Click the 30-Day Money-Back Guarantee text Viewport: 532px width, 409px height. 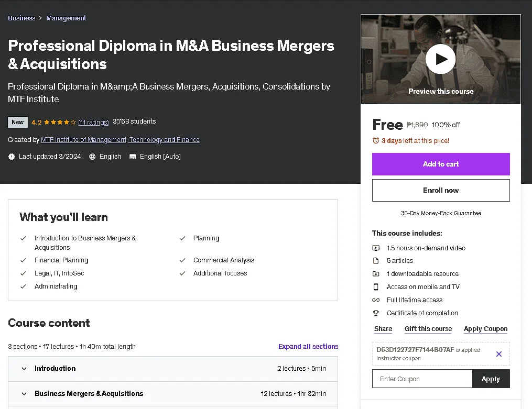coord(441,213)
